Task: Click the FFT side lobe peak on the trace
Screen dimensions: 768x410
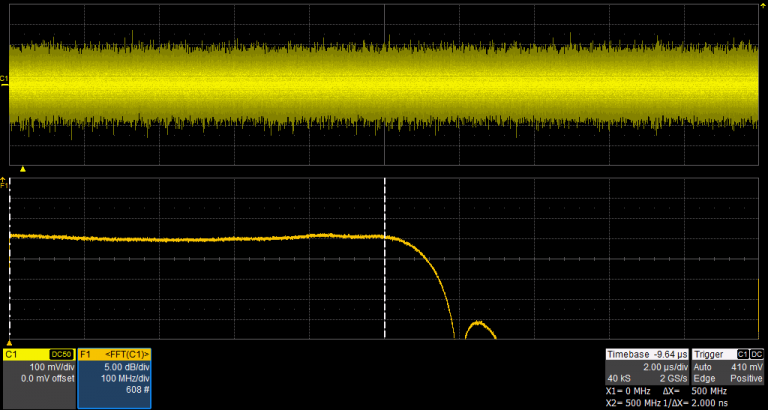Action: [x=479, y=323]
